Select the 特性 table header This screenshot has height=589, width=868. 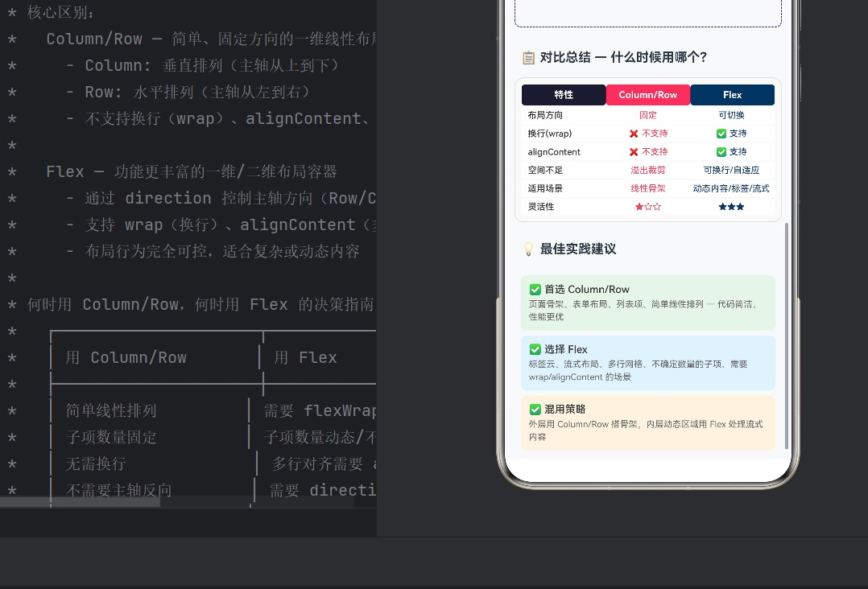(564, 95)
